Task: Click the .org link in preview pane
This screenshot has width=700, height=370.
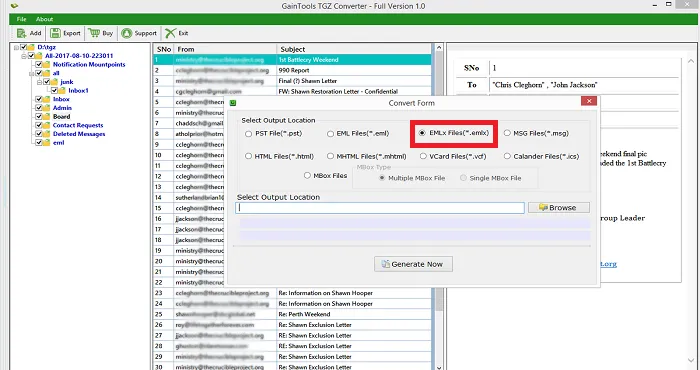Action: click(x=608, y=264)
